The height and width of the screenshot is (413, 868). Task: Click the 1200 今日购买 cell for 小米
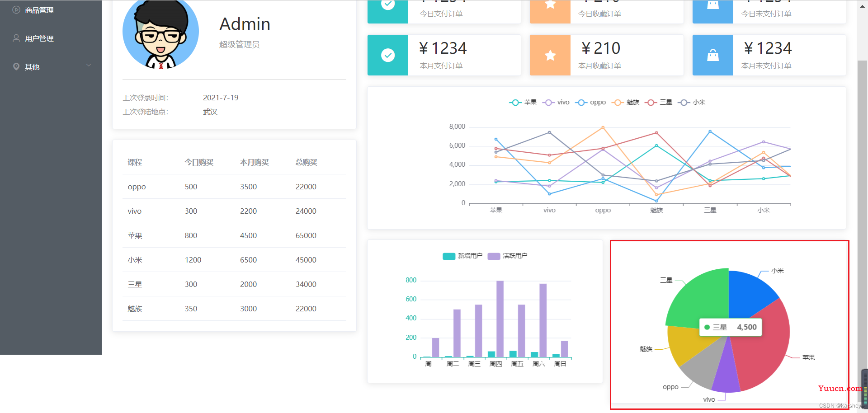tap(193, 260)
